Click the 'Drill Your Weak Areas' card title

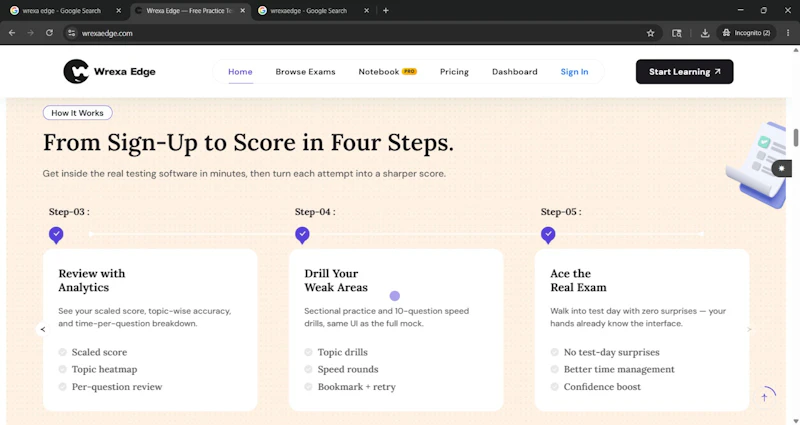pyautogui.click(x=336, y=280)
